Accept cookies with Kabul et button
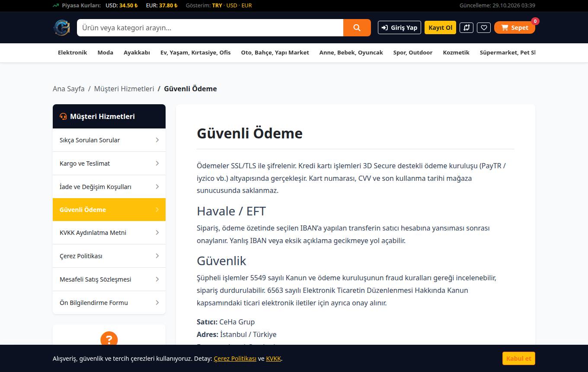 [519, 359]
